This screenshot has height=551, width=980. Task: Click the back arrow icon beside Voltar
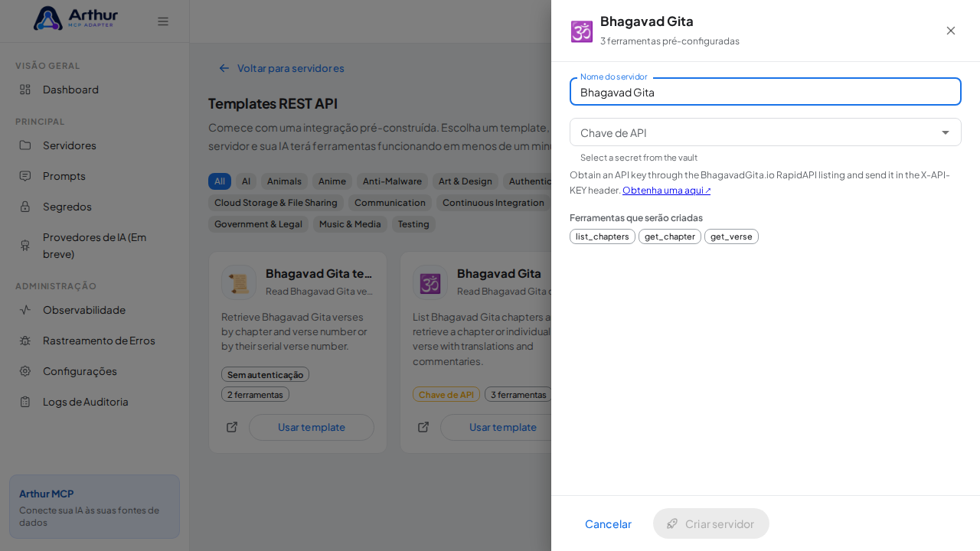tap(224, 68)
